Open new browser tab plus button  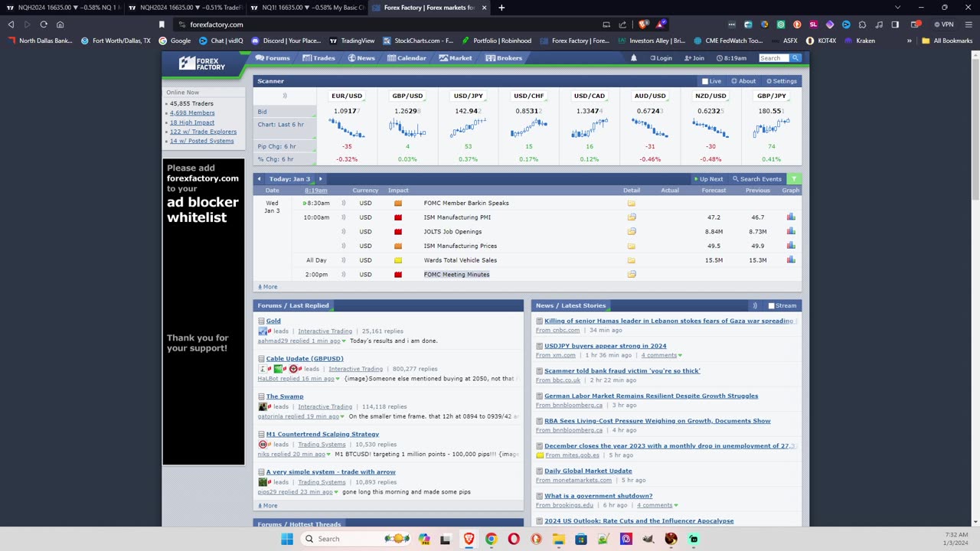click(501, 8)
